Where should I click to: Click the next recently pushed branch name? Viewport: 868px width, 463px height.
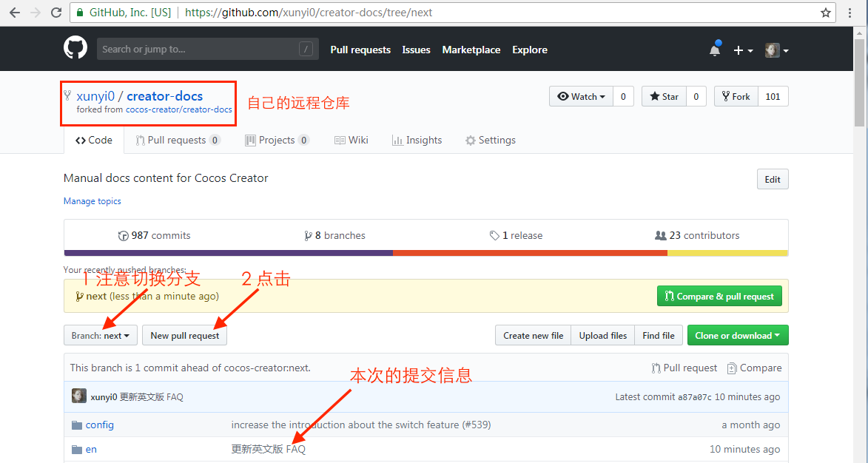click(96, 297)
